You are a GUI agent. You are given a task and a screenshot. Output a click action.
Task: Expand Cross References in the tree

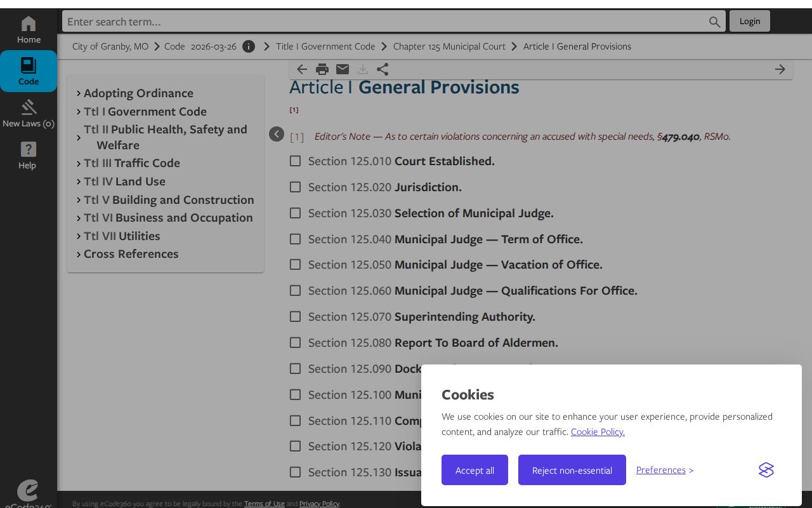coord(79,254)
